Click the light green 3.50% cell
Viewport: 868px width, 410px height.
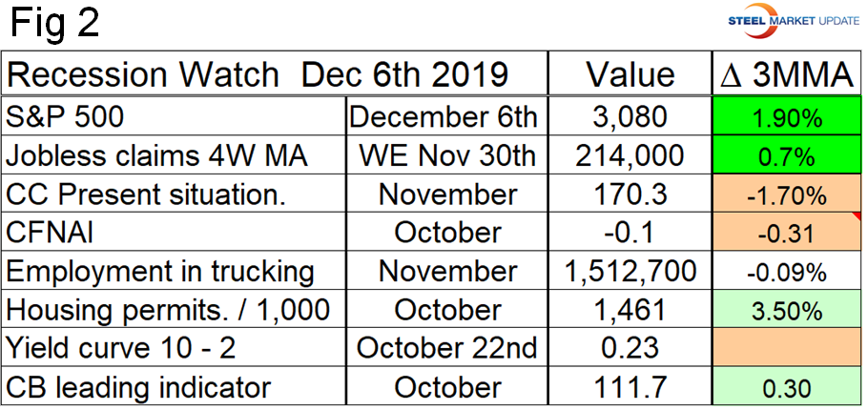click(x=786, y=311)
